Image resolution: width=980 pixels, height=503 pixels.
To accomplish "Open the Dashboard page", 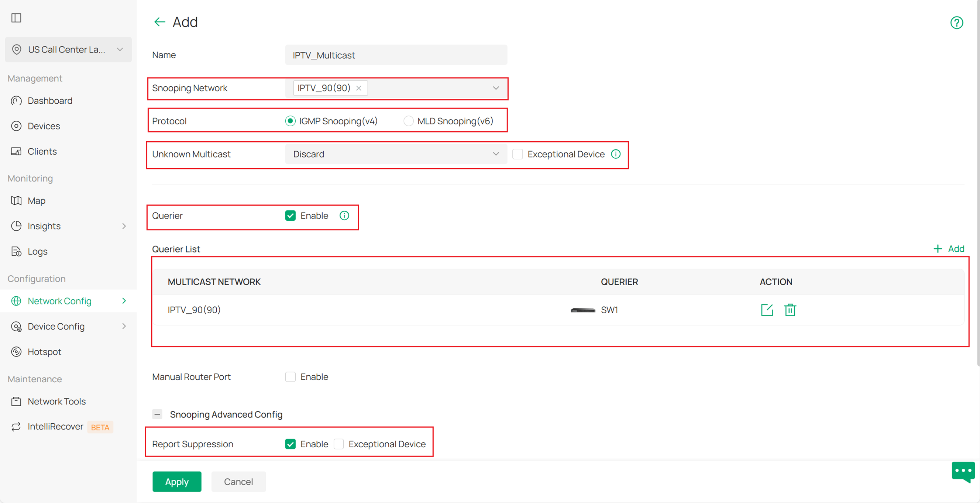I will click(x=50, y=100).
